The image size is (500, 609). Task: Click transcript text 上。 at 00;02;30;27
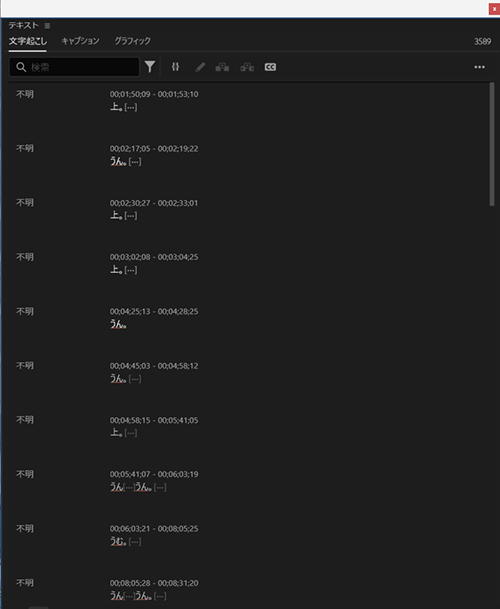116,216
